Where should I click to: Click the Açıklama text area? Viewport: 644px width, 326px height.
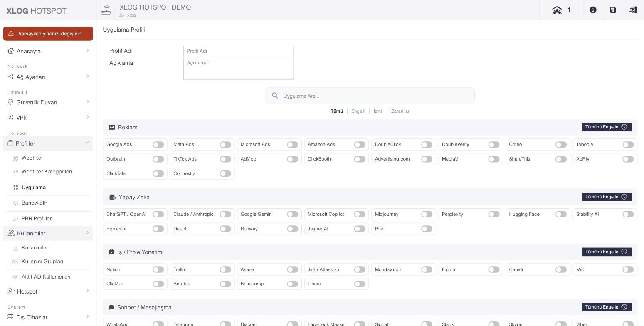(x=238, y=69)
